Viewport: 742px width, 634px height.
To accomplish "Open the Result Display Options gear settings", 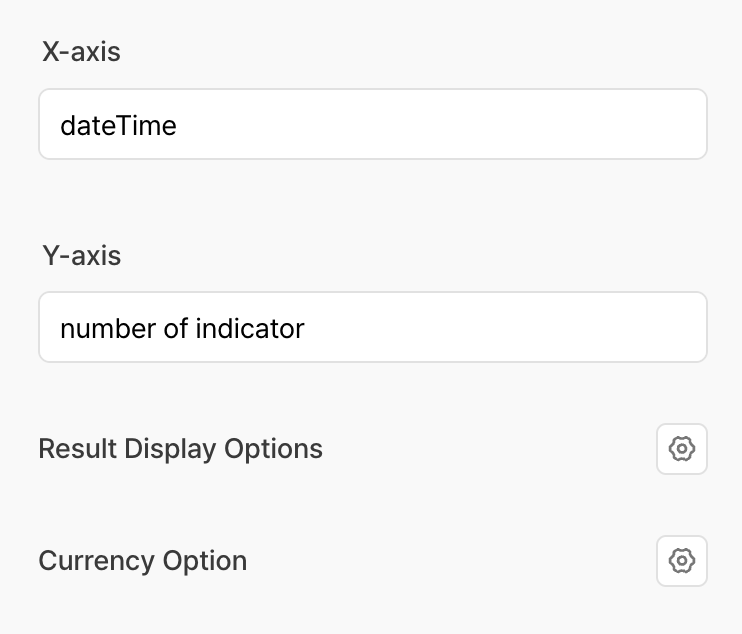I will point(681,449).
